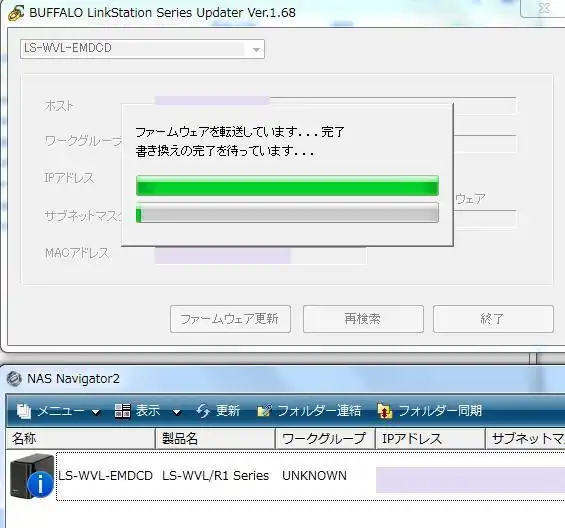
Task: Select フォルダー同期 in the toolbar
Action: coord(440,411)
